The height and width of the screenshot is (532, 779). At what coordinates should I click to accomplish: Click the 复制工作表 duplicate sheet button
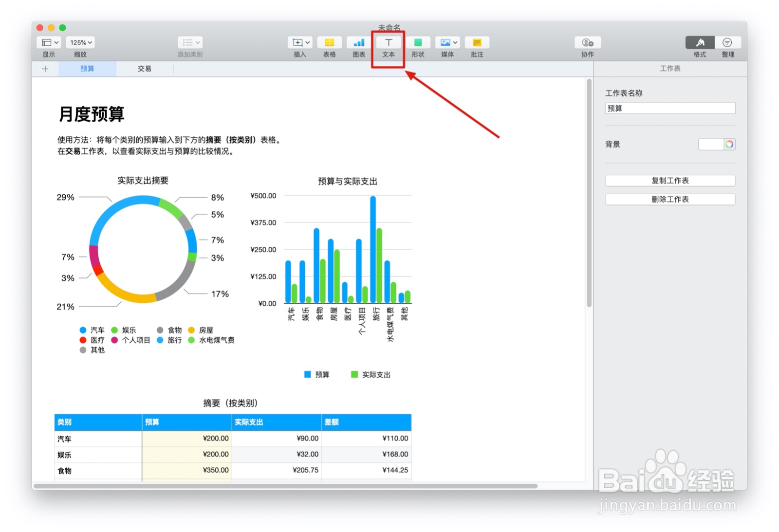coord(670,180)
